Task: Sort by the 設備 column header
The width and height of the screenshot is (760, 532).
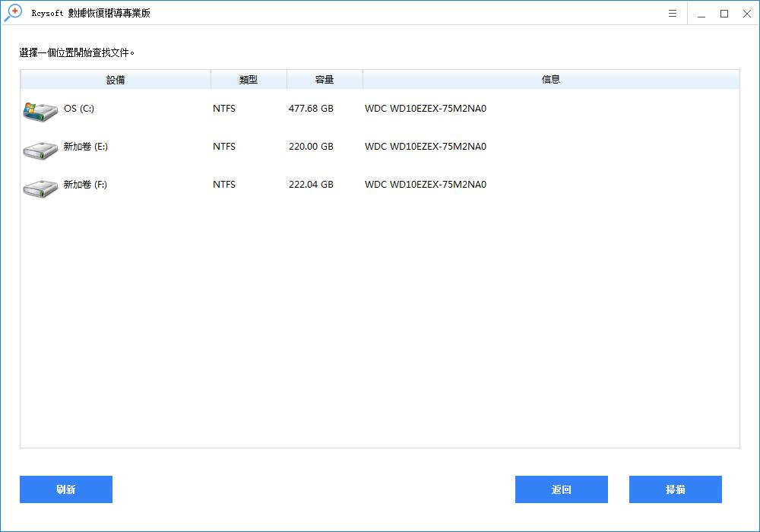Action: (116, 80)
